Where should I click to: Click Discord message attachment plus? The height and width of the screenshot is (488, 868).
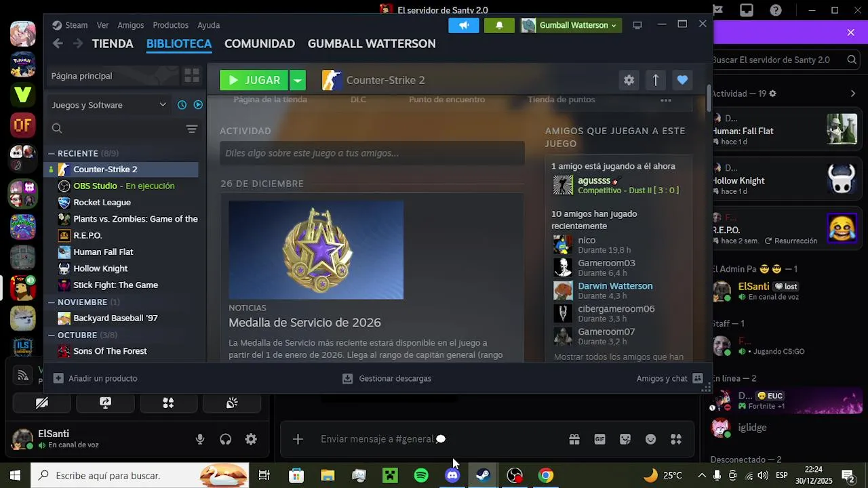coord(298,439)
